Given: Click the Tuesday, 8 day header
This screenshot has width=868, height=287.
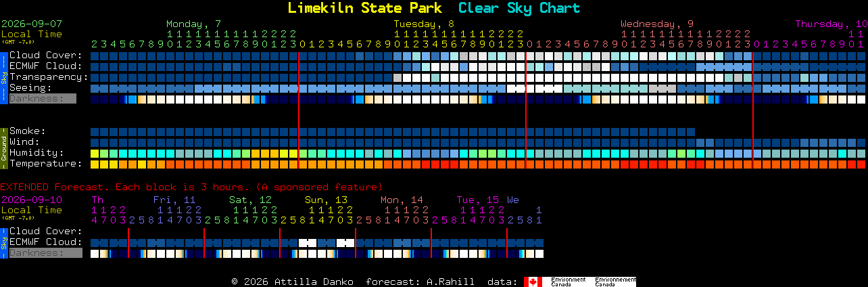Looking at the screenshot, I should coord(424,24).
